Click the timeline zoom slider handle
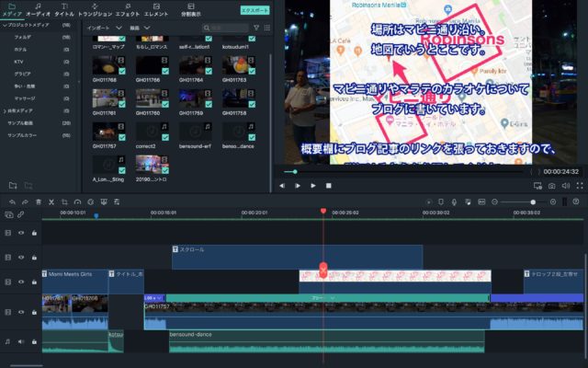The height and width of the screenshot is (368, 588). point(532,201)
